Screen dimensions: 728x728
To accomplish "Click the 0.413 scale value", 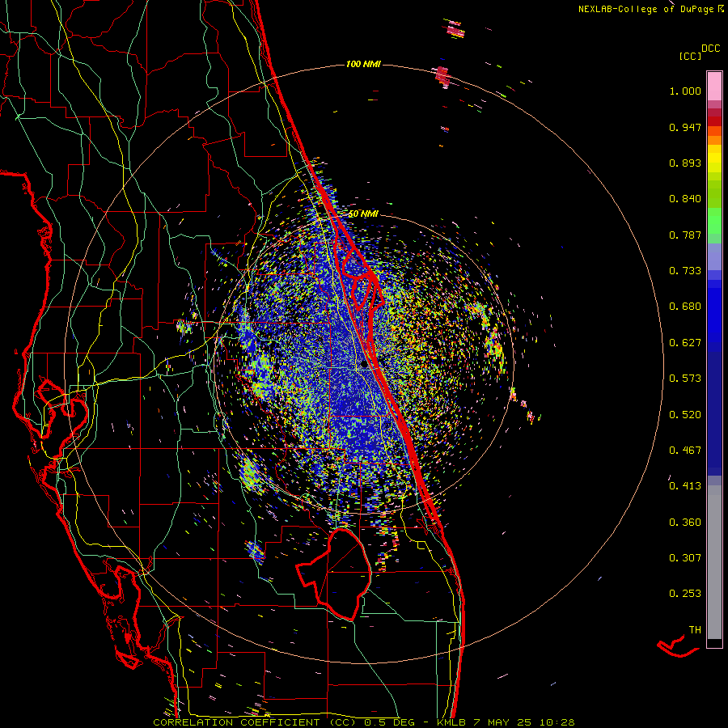I will [x=685, y=486].
